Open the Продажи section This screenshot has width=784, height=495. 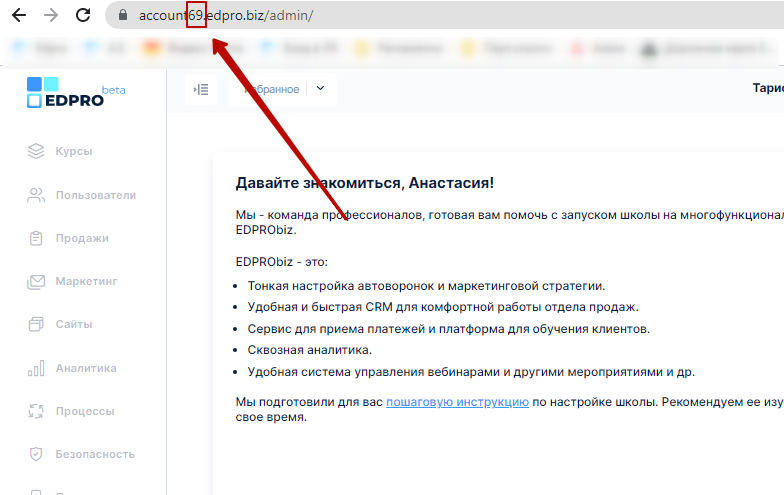(82, 238)
